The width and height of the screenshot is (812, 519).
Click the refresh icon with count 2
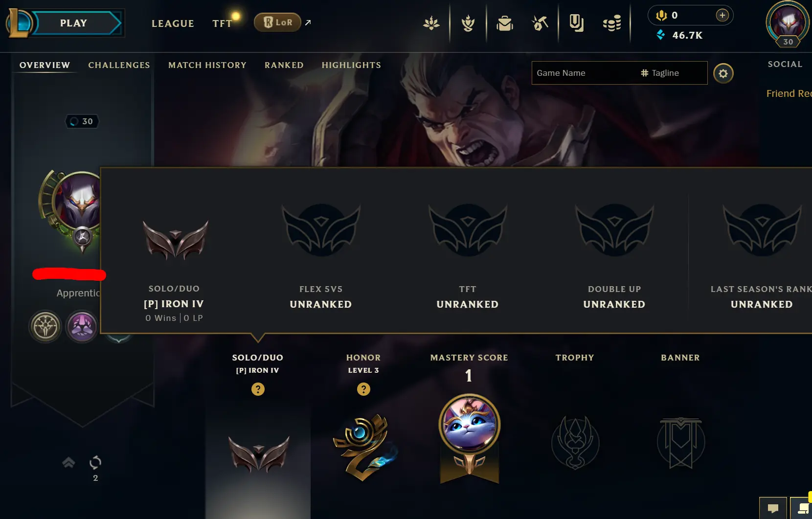(95, 462)
